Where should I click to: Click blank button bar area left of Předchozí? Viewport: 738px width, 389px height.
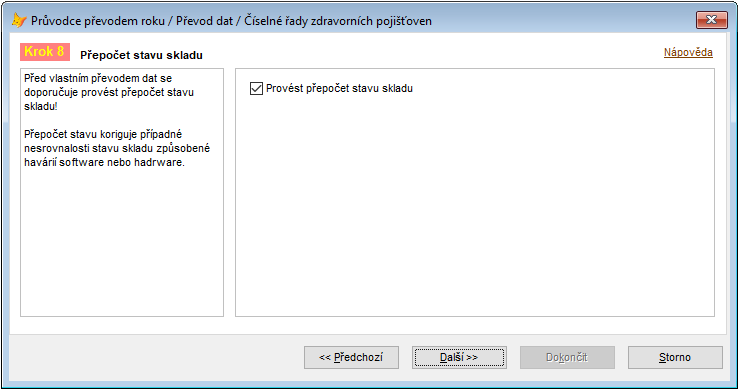155,357
